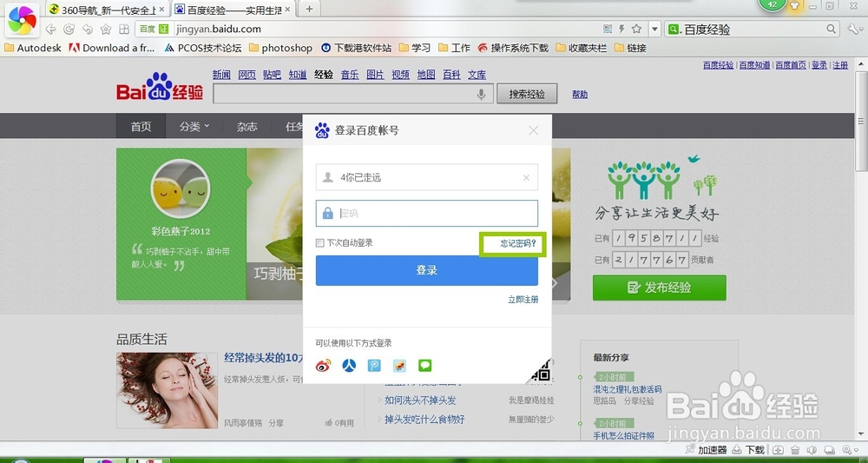Click the browser refresh icon
Viewport: 868px width, 463px height.
[69, 30]
